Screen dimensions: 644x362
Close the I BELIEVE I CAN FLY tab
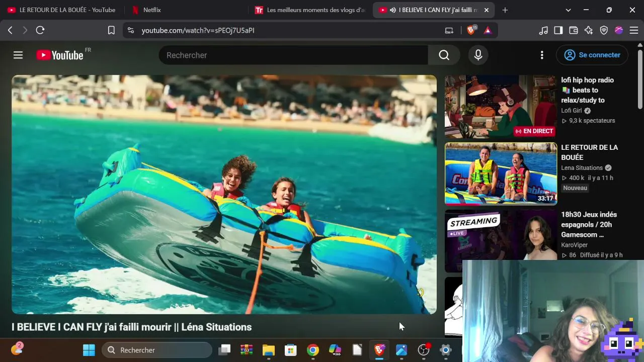pyautogui.click(x=486, y=10)
